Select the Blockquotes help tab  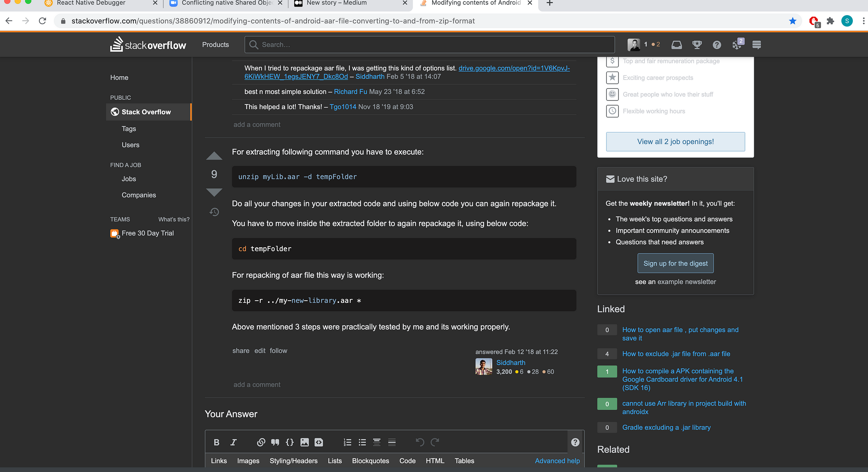click(x=370, y=461)
